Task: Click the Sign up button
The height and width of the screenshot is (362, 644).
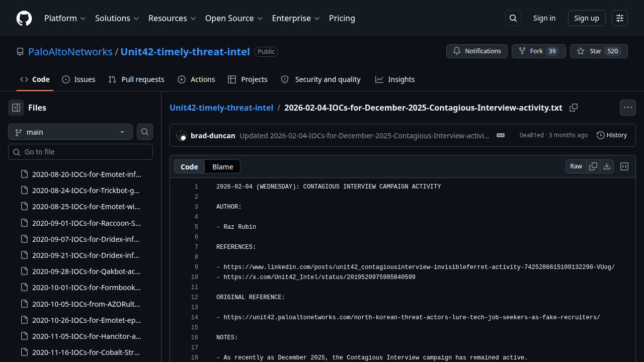Action: (587, 18)
